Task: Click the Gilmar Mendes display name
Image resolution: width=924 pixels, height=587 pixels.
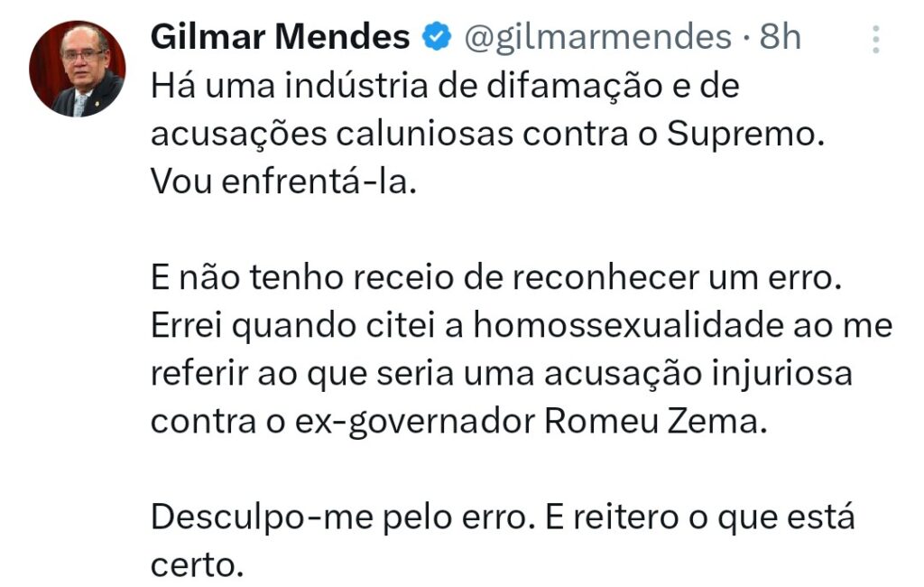Action: (x=280, y=37)
